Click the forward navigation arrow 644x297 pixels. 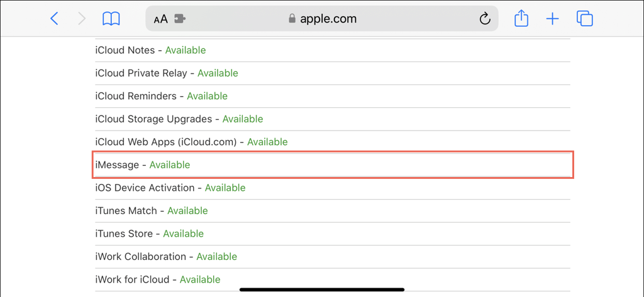pos(82,18)
